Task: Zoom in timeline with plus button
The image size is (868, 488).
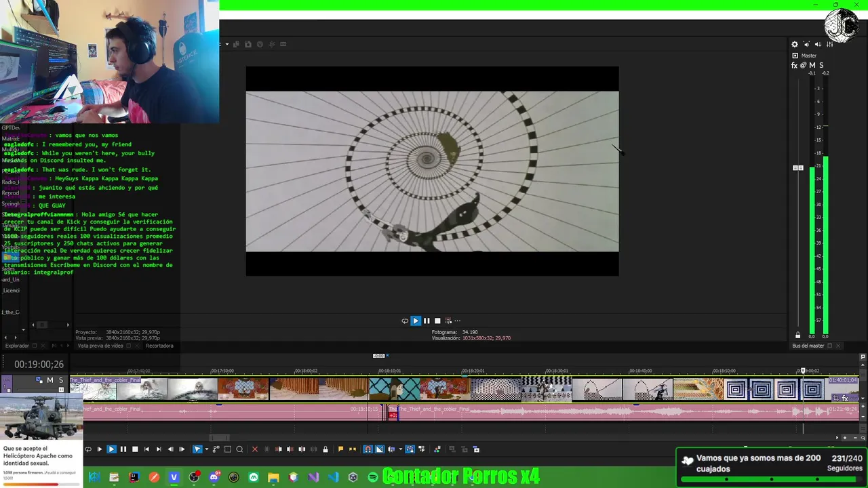Action: pos(846,438)
